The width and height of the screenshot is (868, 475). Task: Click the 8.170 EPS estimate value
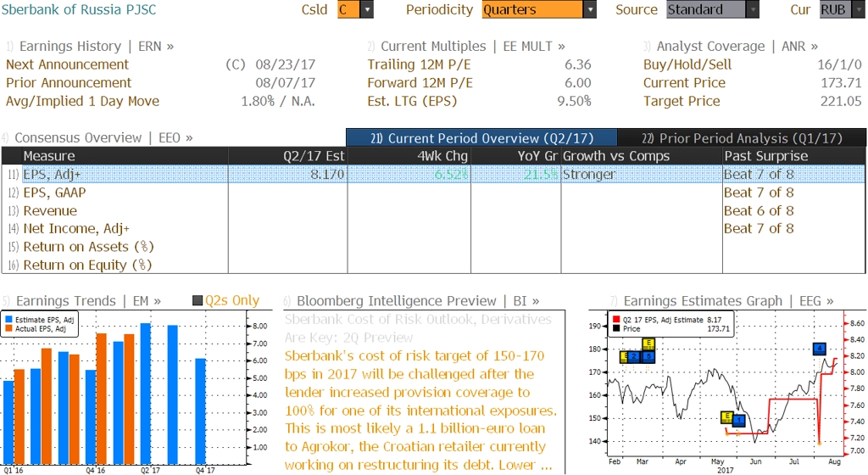coord(326,174)
